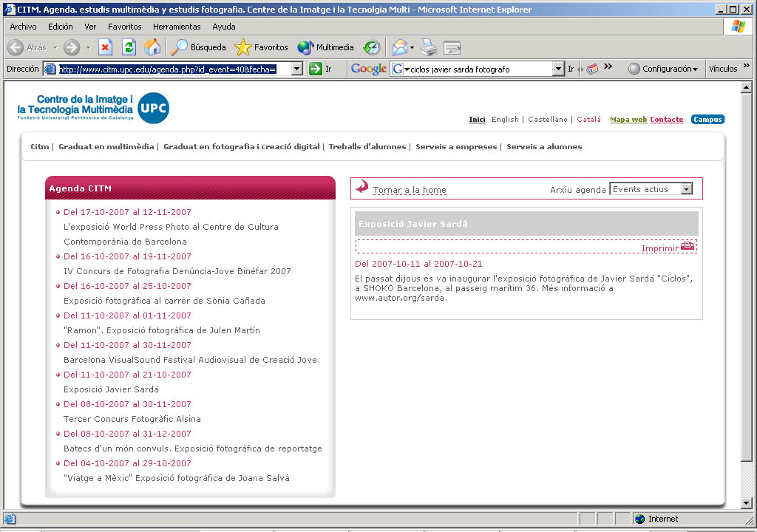Go to the browser Home icon
Viewport: 757px width, 532px height.
tap(152, 47)
